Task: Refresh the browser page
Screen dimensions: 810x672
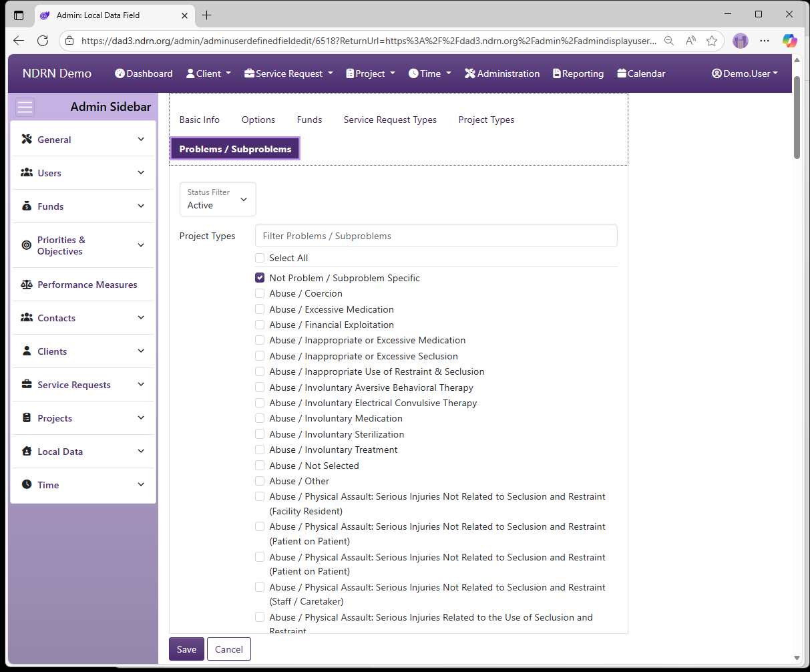Action: click(43, 41)
